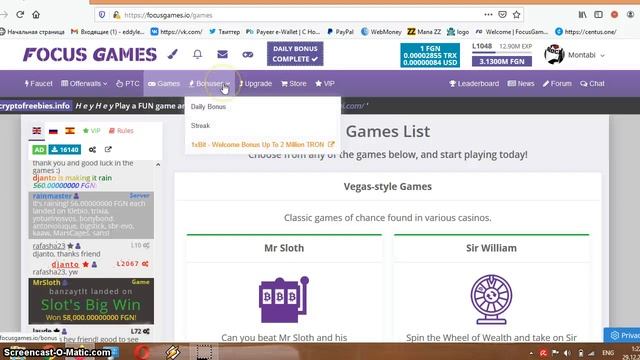Click the volume icon in system tray
The width and height of the screenshot is (640, 360).
click(x=567, y=353)
